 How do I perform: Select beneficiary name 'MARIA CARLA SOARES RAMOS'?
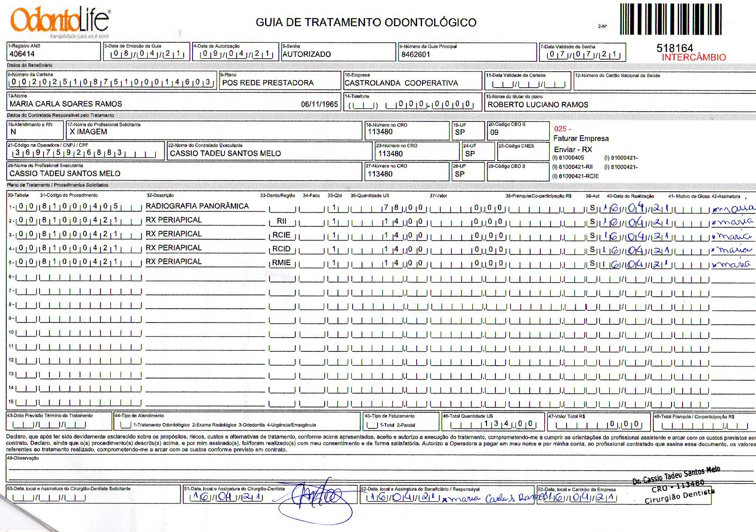(x=66, y=104)
